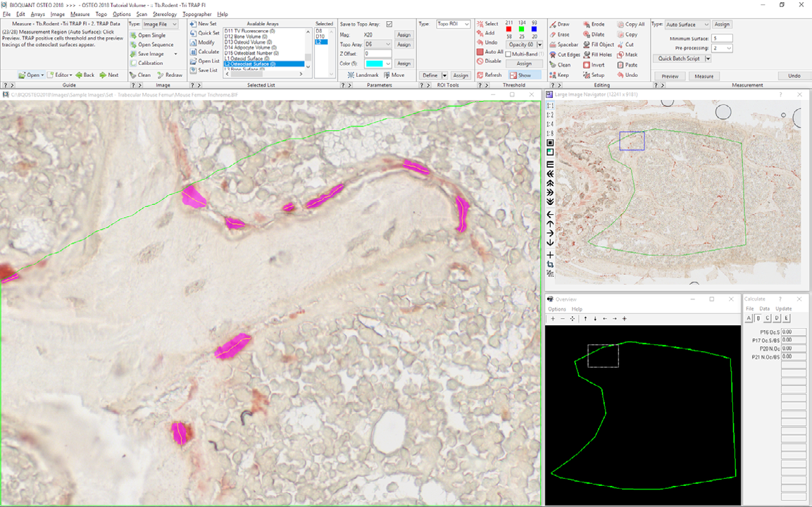Open Options menu in Overview window

click(x=556, y=309)
